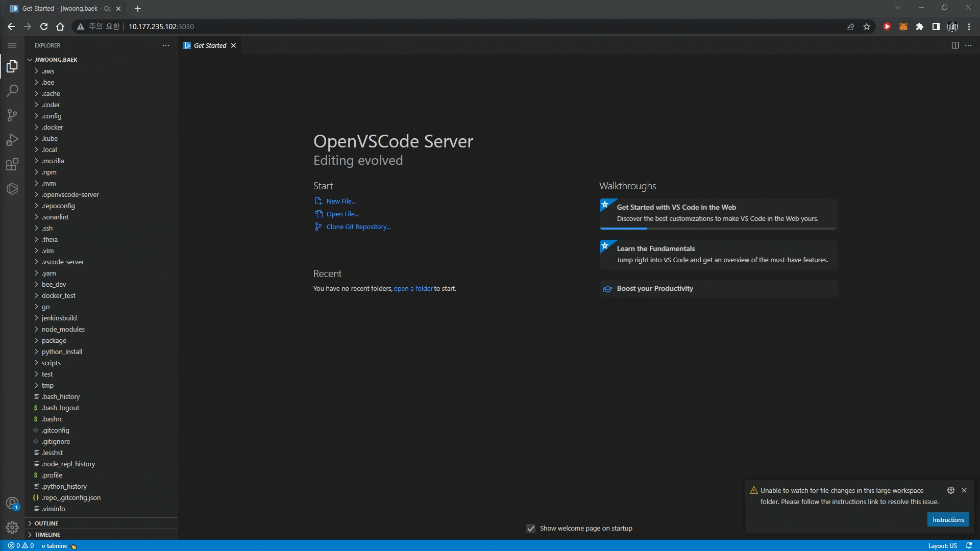Click the Instructions button in notification
This screenshot has height=551, width=980.
click(948, 520)
